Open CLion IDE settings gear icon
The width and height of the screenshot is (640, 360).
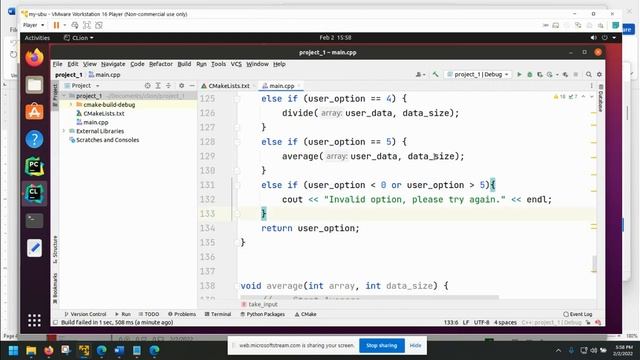[599, 75]
